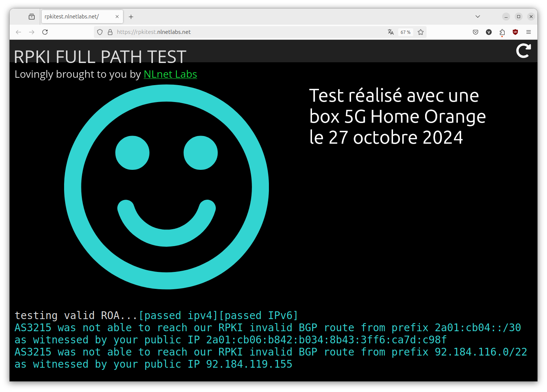Minimize the browser window
The height and width of the screenshot is (392, 547).
pos(506,17)
